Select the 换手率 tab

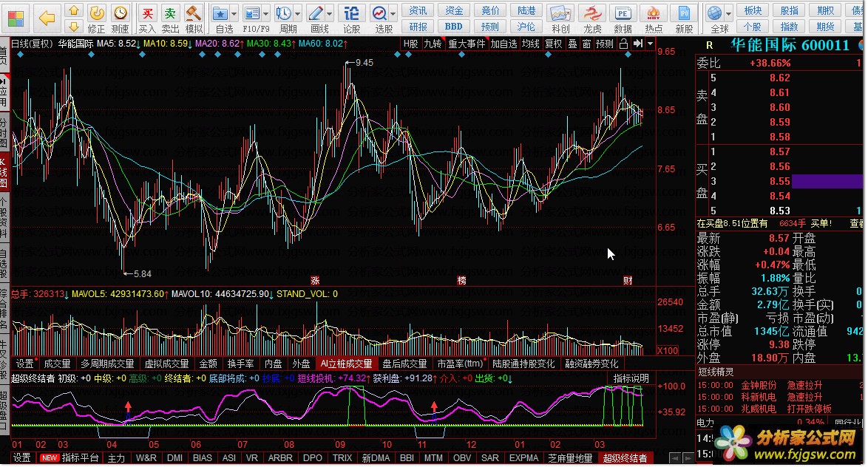(240, 364)
